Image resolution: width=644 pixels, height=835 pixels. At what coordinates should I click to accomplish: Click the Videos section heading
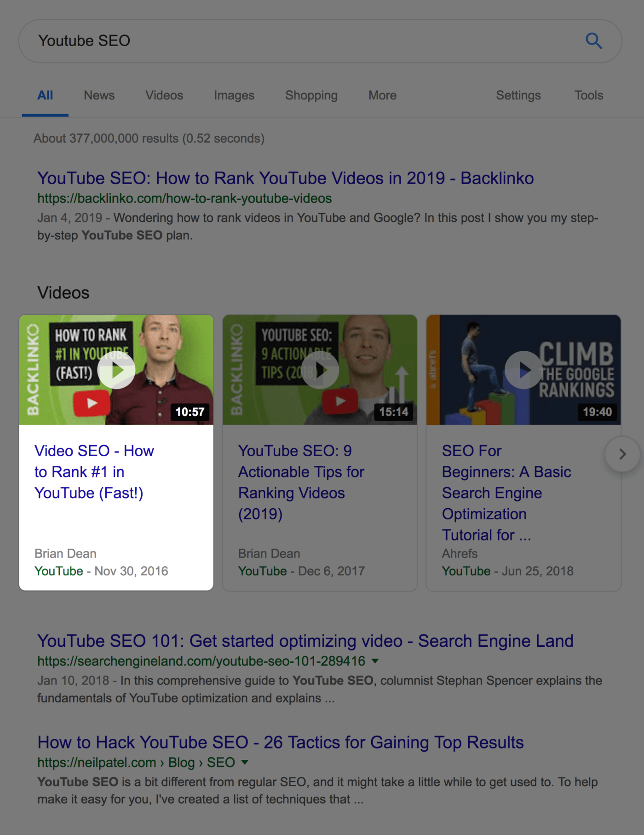(x=63, y=293)
